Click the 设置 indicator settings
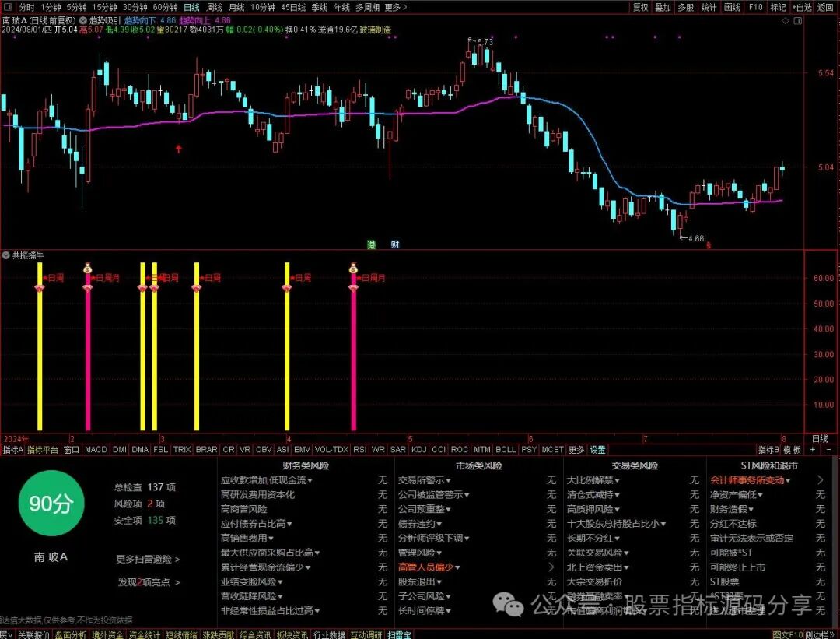This screenshot has width=840, height=639. tap(597, 450)
